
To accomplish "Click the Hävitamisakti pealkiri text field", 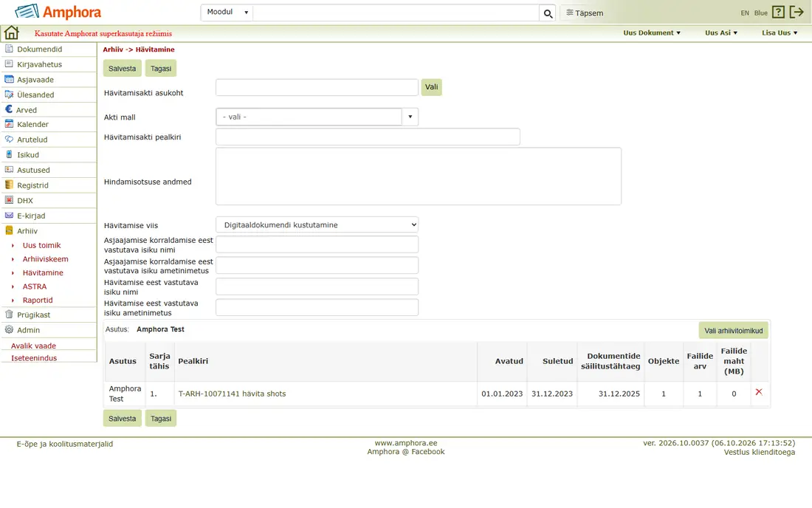I will coord(368,137).
